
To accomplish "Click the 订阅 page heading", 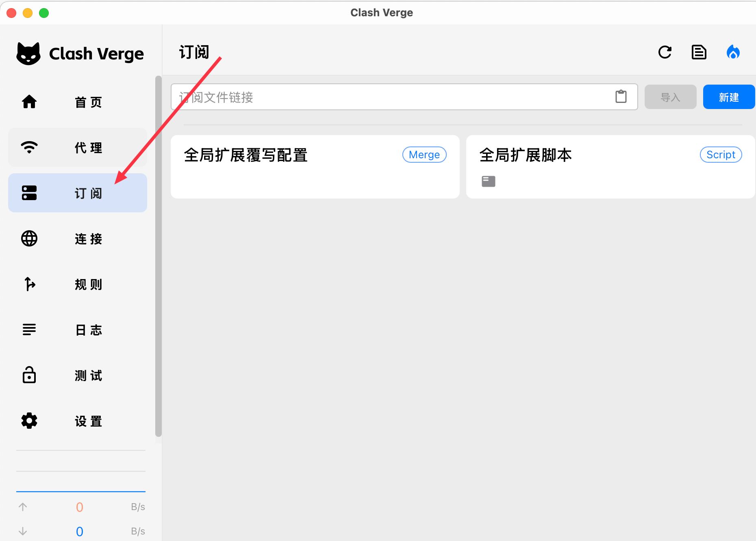I will coord(194,52).
